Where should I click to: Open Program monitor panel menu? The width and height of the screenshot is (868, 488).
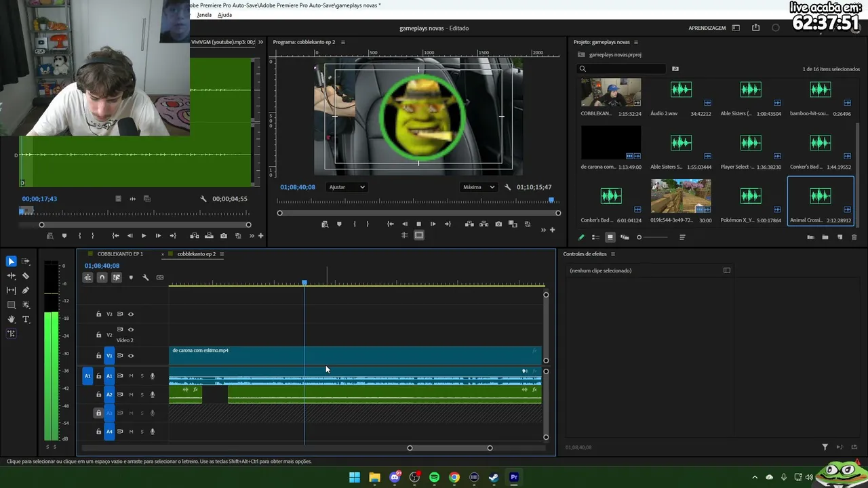coord(342,42)
